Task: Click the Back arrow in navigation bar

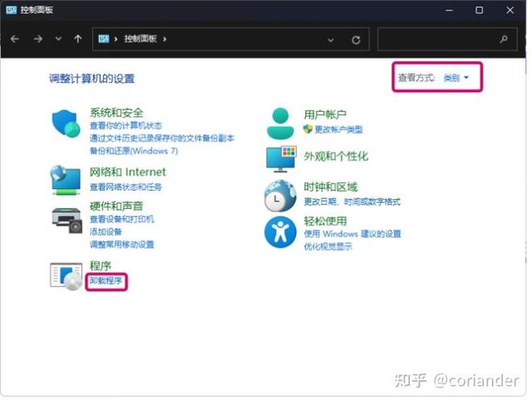Action: [x=14, y=39]
